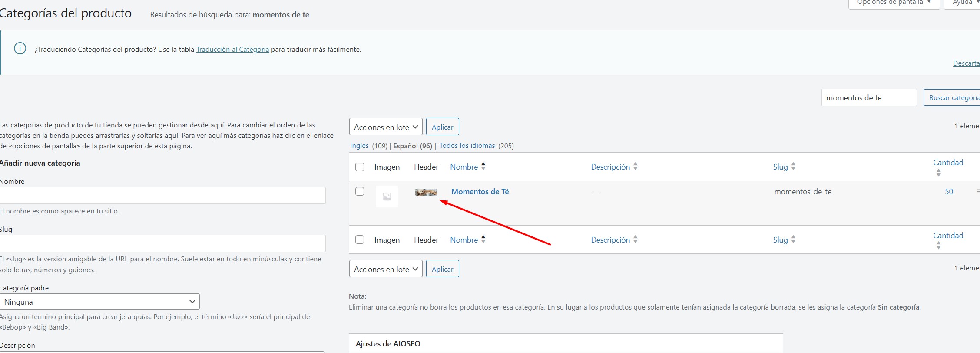Click the sort arrows beside top Descripción header
The image size is (980, 353).
point(635,167)
